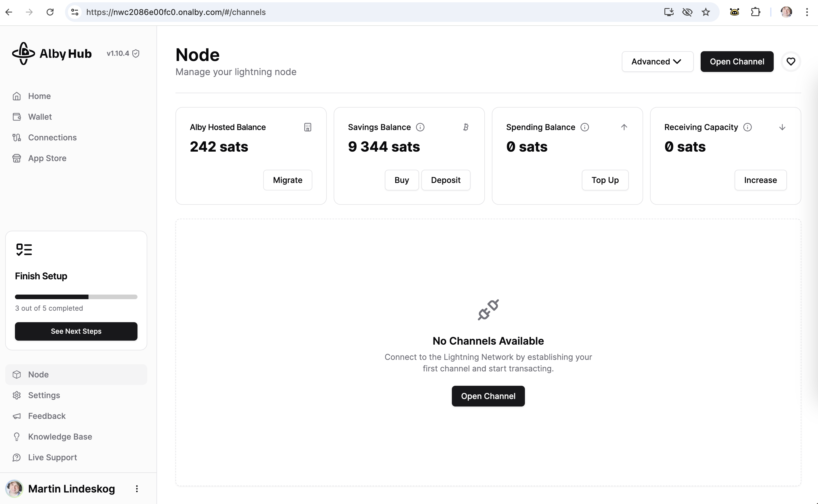Open Martin Lindeskog's avatar in sidebar footer

point(14,489)
